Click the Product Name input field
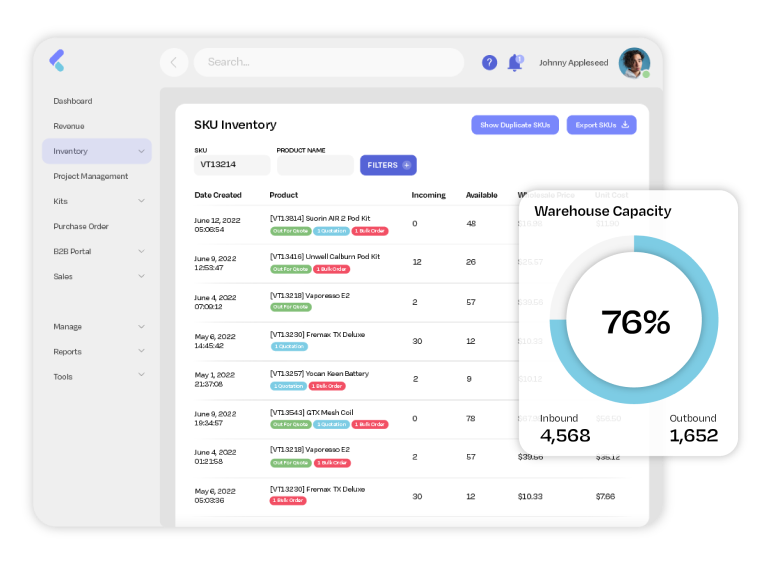Viewport: 763px width, 564px height. 315,165
